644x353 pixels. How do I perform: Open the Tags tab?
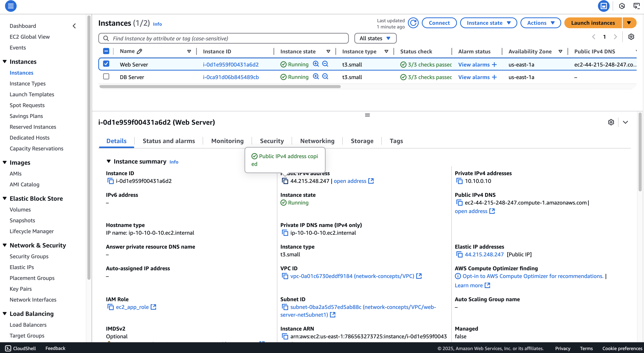pyautogui.click(x=396, y=141)
